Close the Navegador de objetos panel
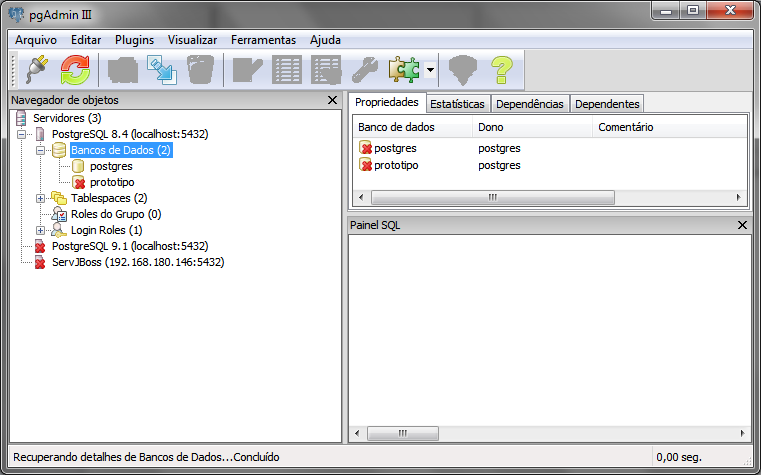The width and height of the screenshot is (761, 475). pos(332,100)
